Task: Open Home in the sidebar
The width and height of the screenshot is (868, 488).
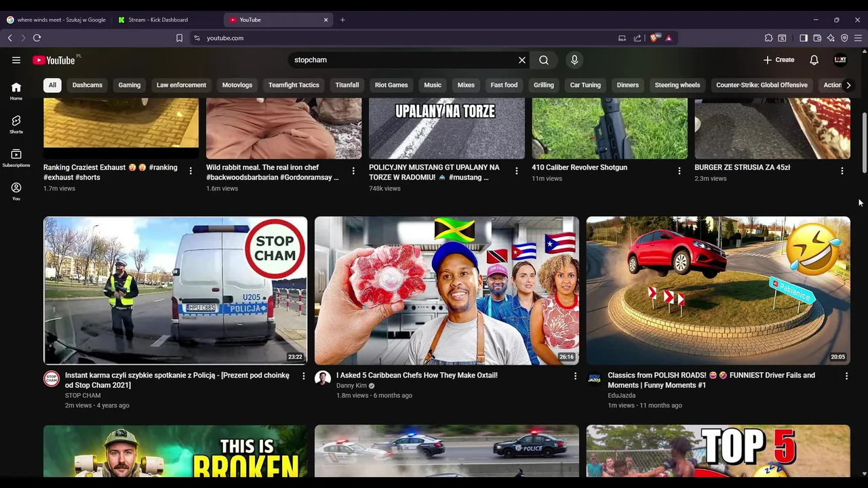Action: tap(16, 91)
